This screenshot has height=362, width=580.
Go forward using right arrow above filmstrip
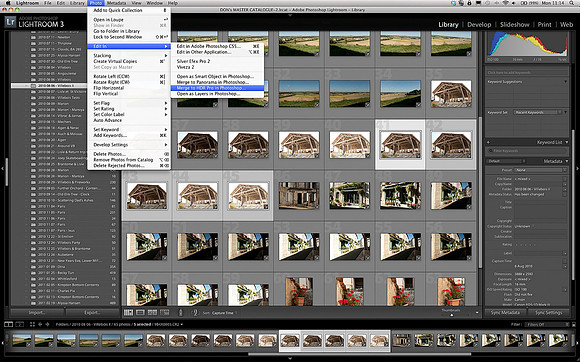pyautogui.click(x=47, y=324)
